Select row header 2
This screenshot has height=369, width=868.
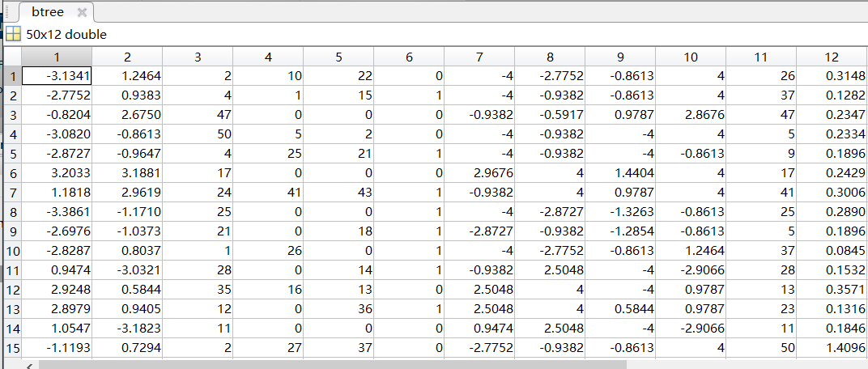click(13, 95)
